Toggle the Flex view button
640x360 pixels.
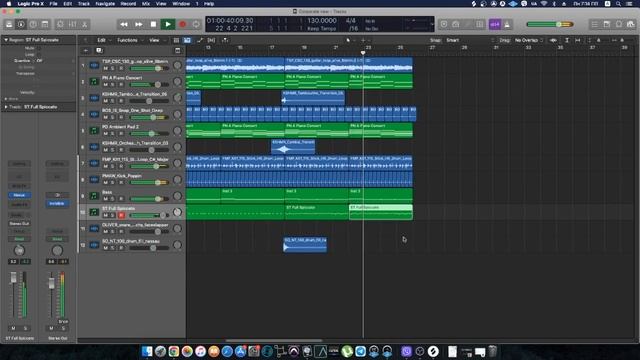[211, 40]
